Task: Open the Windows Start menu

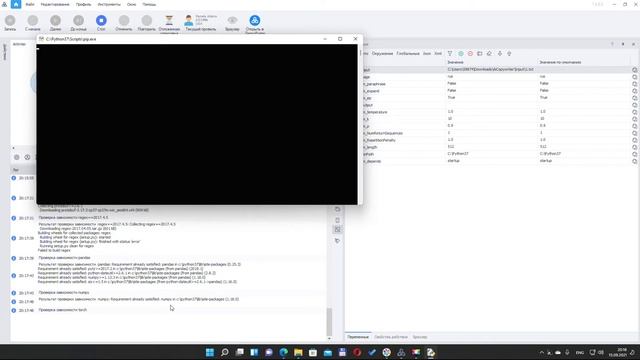Action: 210,352
